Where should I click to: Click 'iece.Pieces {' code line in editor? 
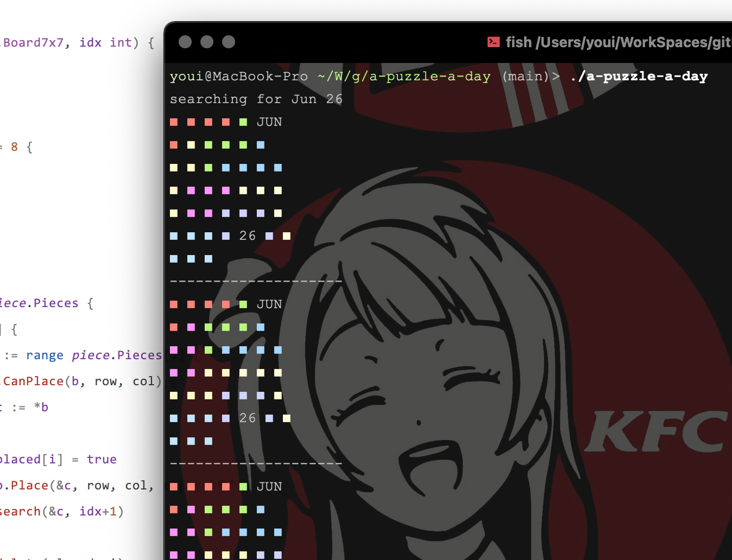[47, 303]
